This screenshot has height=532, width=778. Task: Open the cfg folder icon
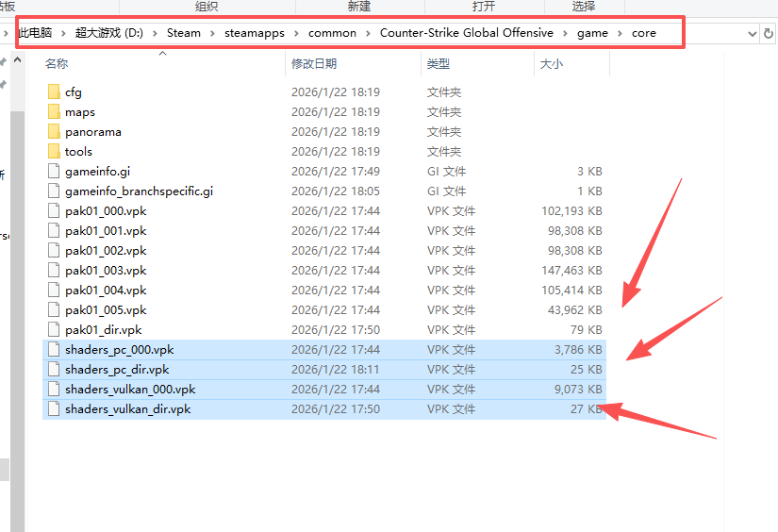click(53, 92)
